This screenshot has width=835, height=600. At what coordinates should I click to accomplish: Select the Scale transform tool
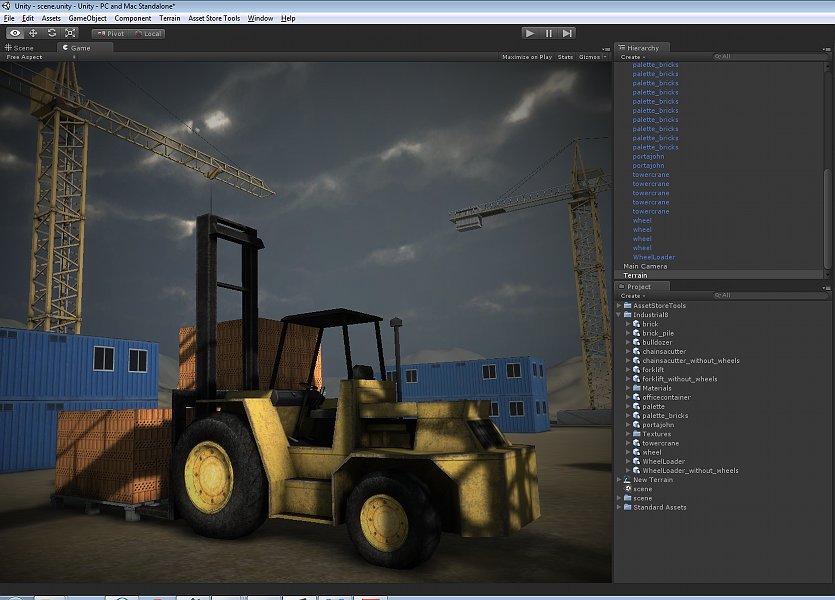click(70, 33)
